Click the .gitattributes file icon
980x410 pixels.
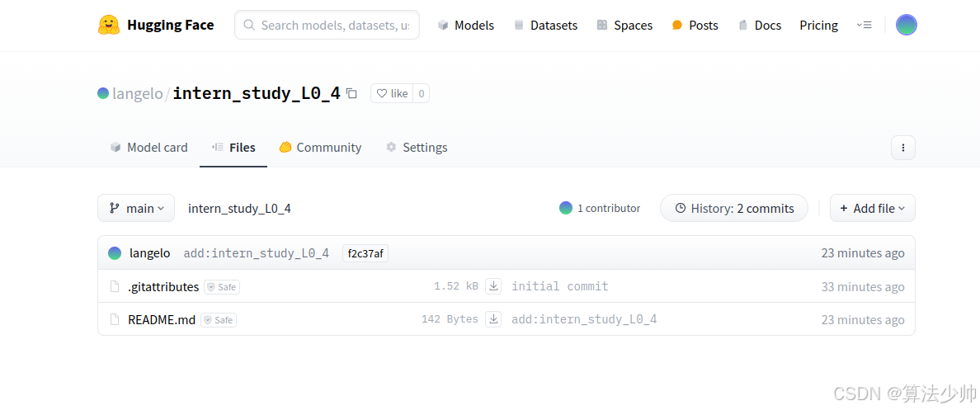(115, 287)
